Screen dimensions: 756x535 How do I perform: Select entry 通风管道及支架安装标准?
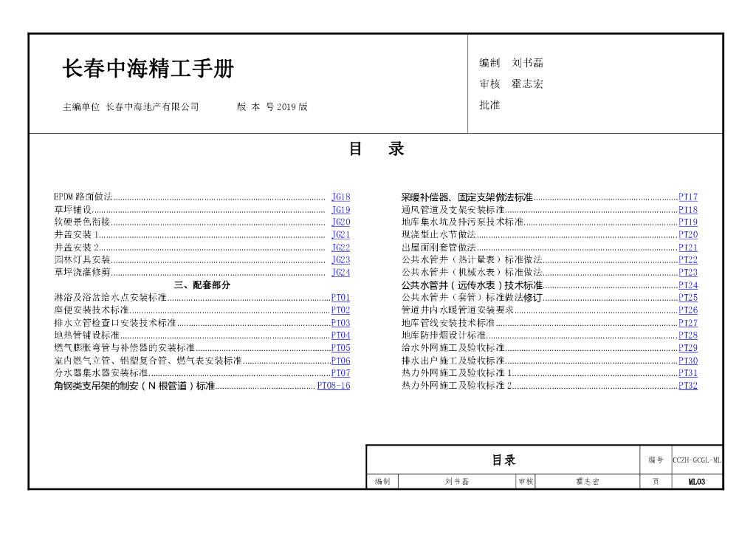453,210
